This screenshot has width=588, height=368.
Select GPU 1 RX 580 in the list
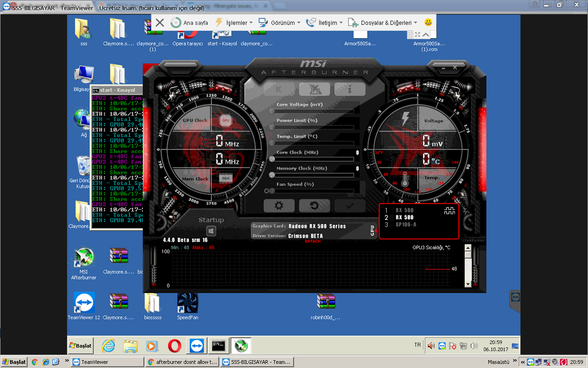click(x=404, y=210)
